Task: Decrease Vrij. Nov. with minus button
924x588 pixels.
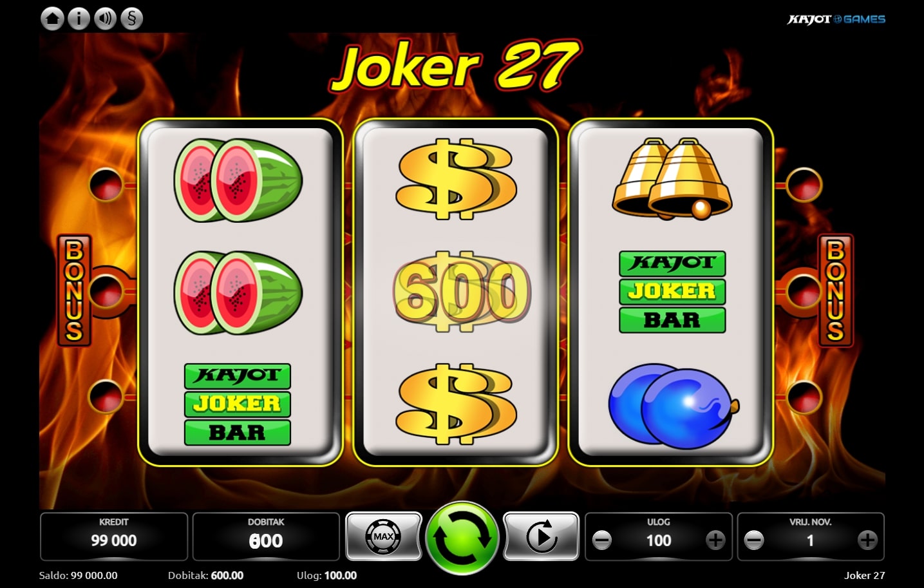Action: tap(754, 540)
